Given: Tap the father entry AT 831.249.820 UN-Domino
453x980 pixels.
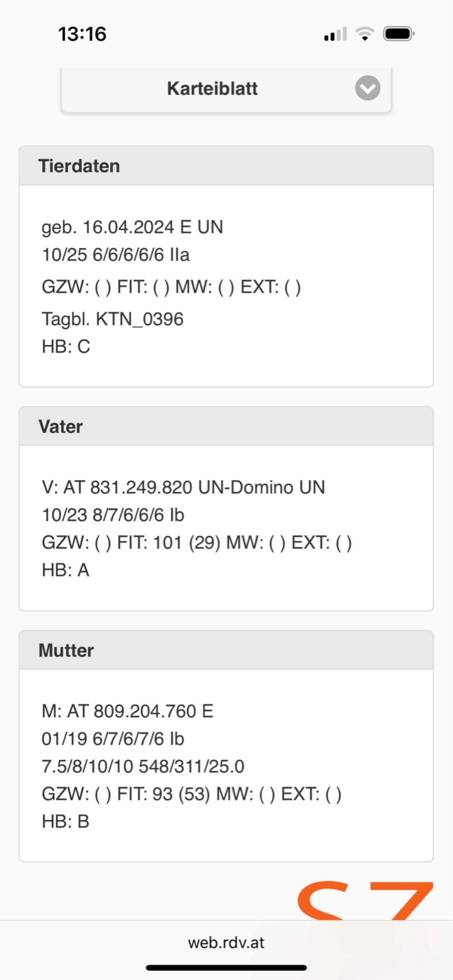Looking at the screenshot, I should (183, 487).
